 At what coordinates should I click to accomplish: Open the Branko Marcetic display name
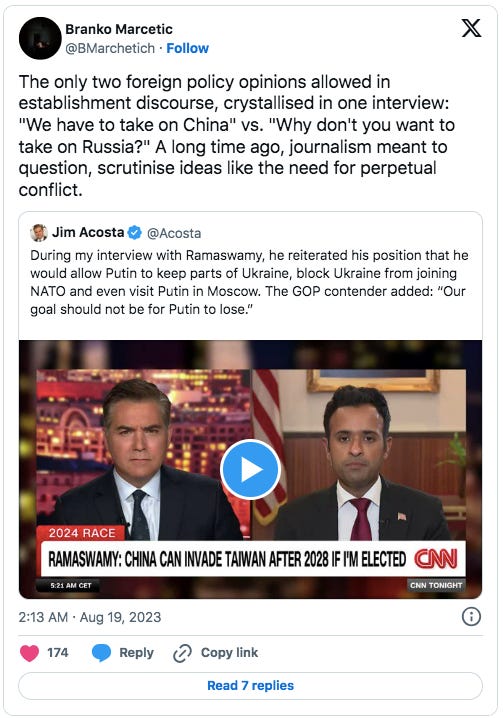pos(119,29)
